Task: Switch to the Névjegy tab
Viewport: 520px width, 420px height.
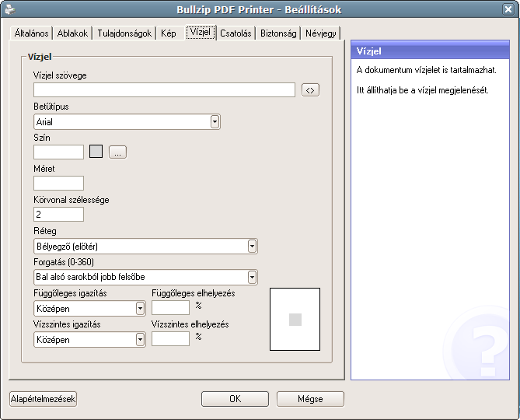Action: (321, 33)
